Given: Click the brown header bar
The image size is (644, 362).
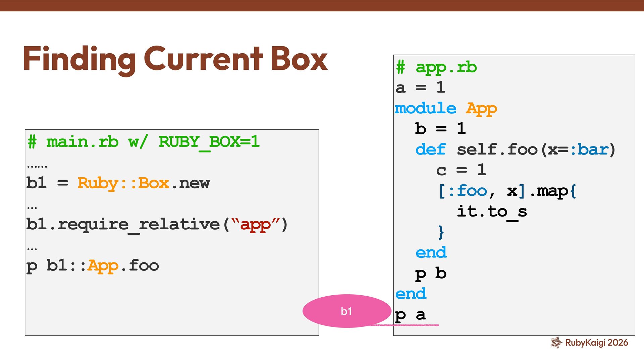Looking at the screenshot, I should [322, 5].
